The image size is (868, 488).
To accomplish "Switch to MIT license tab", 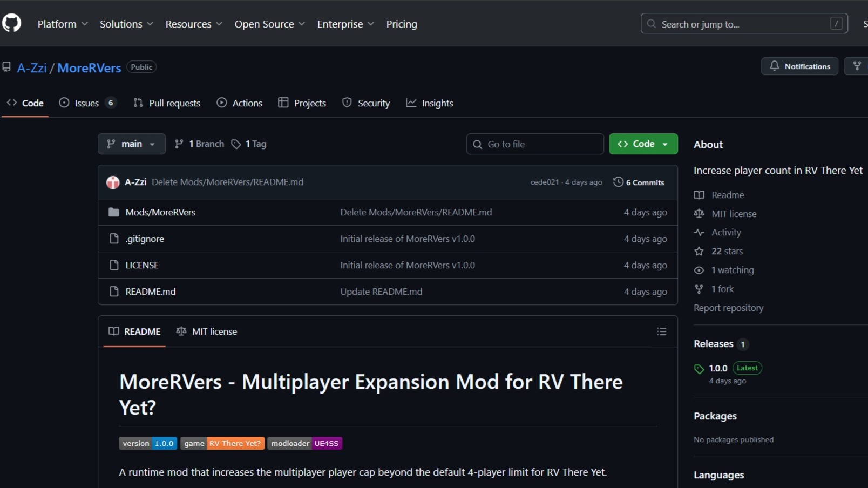I will (207, 331).
